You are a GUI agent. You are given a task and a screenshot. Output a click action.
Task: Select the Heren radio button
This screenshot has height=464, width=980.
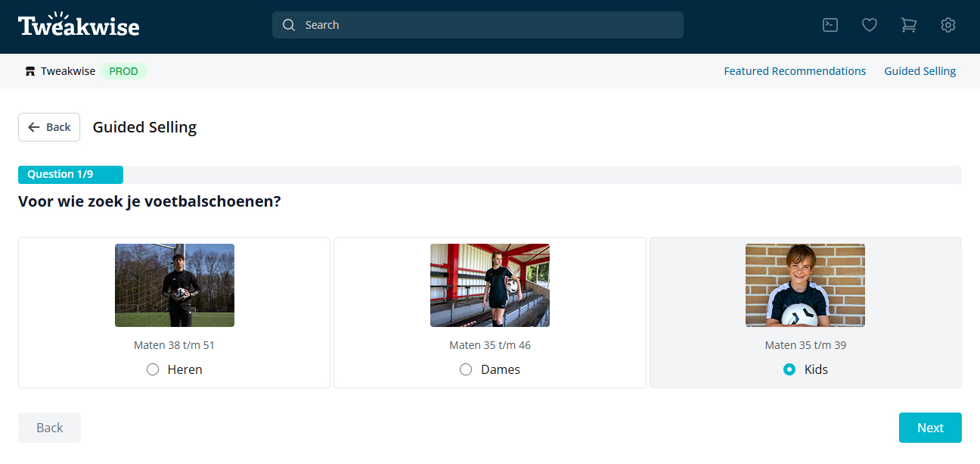(x=153, y=369)
